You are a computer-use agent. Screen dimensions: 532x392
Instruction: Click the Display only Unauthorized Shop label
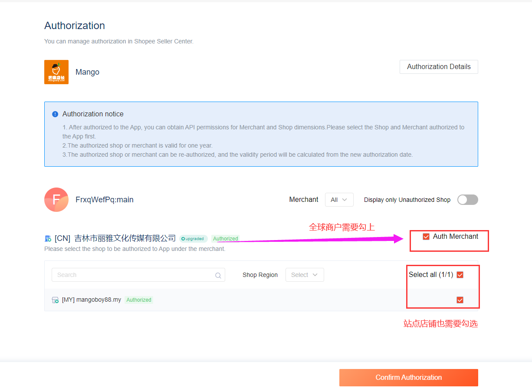[407, 200]
